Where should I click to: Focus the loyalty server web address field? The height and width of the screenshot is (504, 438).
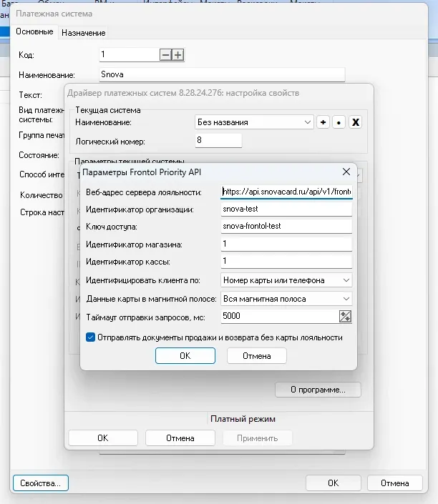pos(286,192)
